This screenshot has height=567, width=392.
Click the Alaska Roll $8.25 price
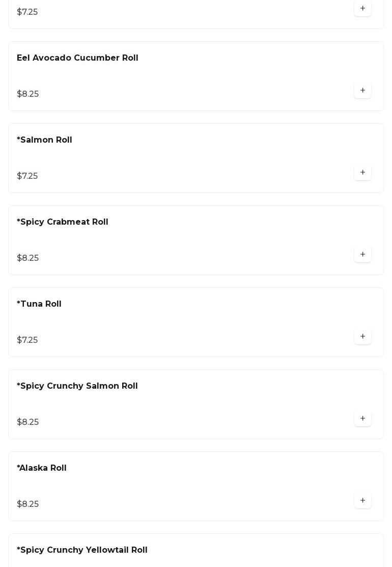(27, 504)
